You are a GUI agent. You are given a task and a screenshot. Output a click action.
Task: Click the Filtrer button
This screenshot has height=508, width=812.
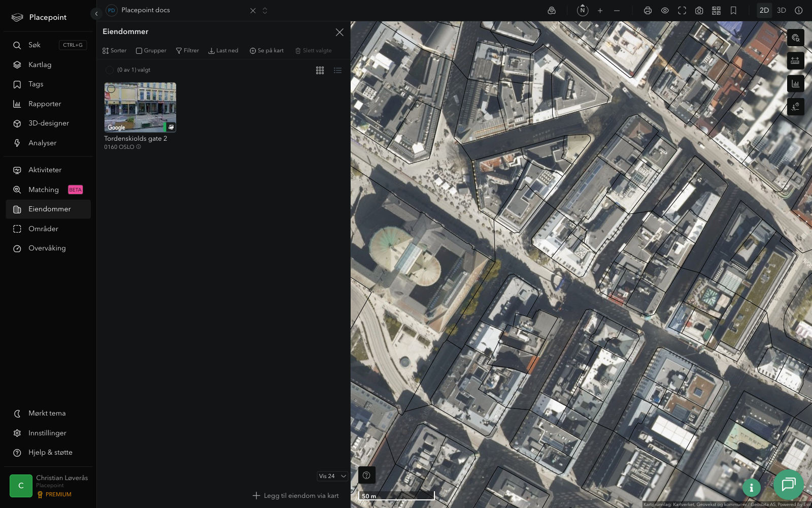tap(187, 50)
